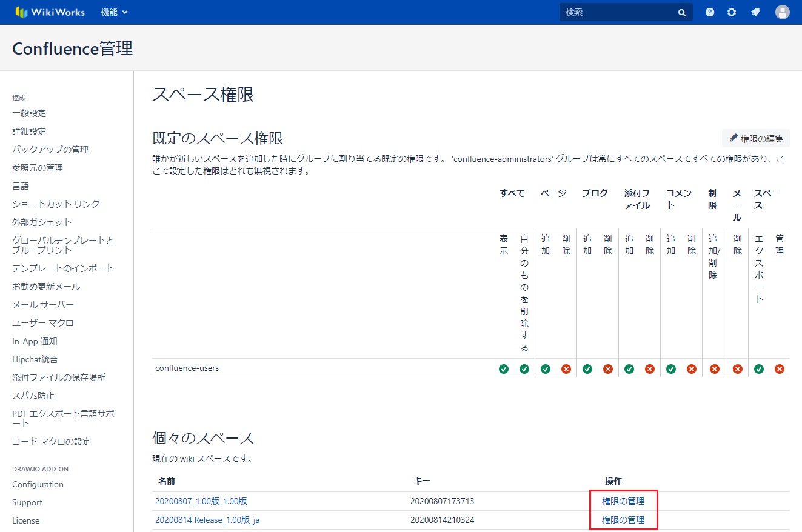The width and height of the screenshot is (802, 532).
Task: Click the notifications icon in header
Action: [755, 12]
